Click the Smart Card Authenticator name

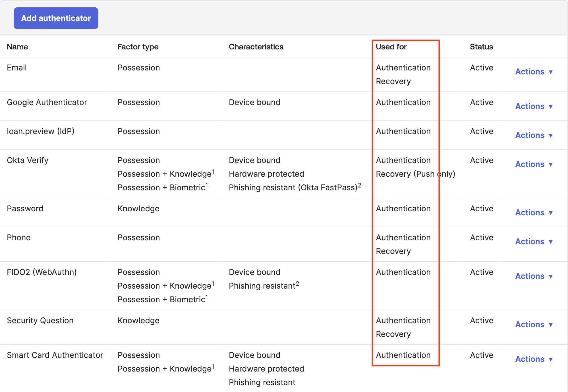(x=55, y=355)
